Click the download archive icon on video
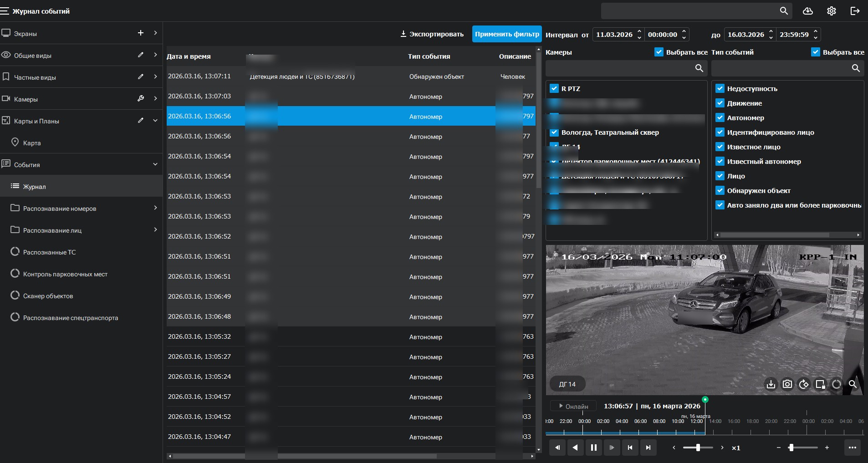Viewport: 868px width, 463px height. coord(771,384)
